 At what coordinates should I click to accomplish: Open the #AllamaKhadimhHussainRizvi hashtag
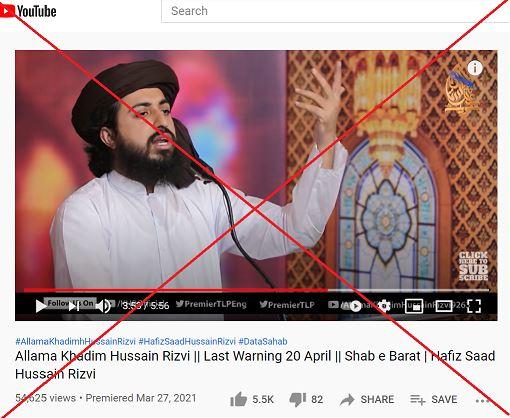(x=75, y=341)
